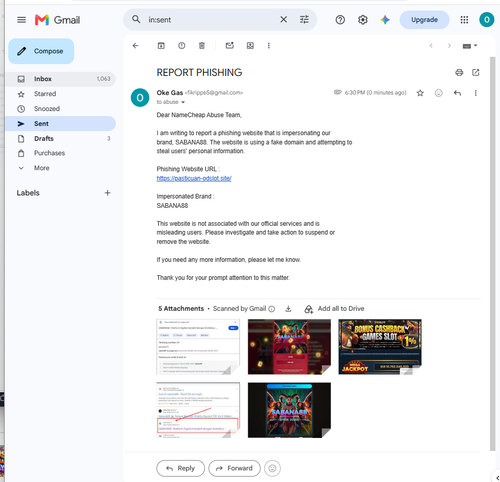
Task: Open the dark SABANA88 poster attachment
Action: coord(289,410)
